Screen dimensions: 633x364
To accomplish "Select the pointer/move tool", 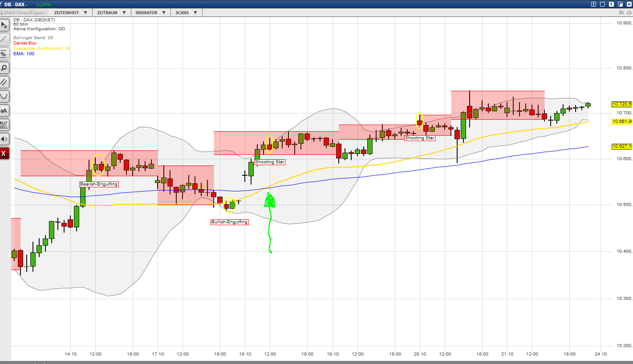I will tap(4, 25).
